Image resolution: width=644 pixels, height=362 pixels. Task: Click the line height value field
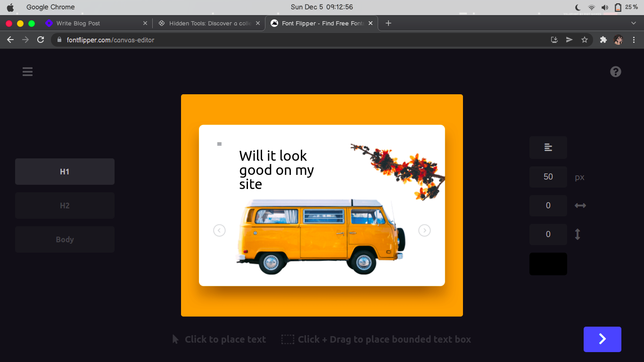548,234
